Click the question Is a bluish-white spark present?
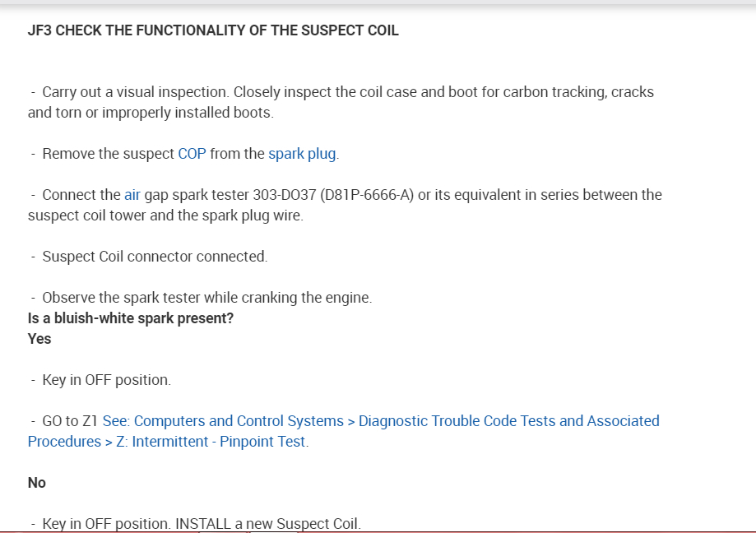 (131, 318)
